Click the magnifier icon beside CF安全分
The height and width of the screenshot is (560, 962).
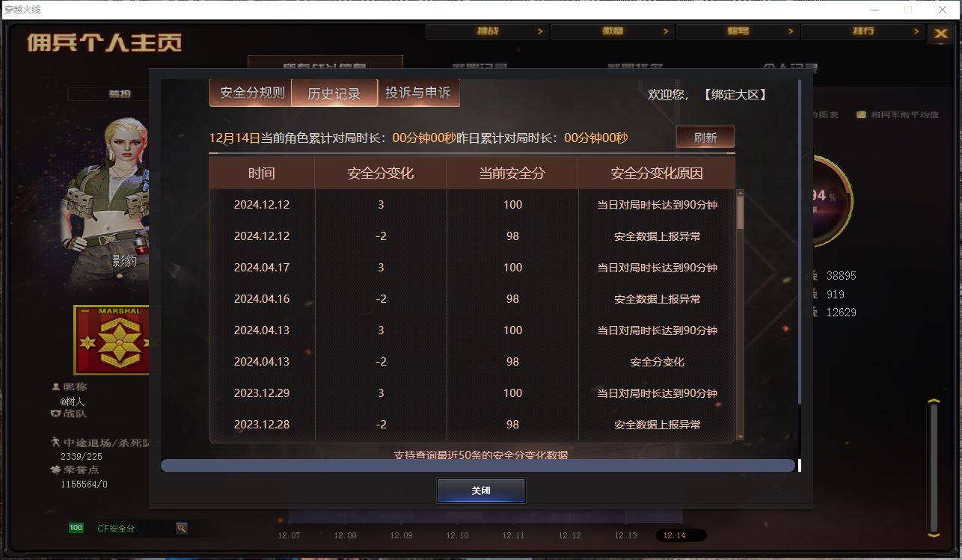point(181,527)
